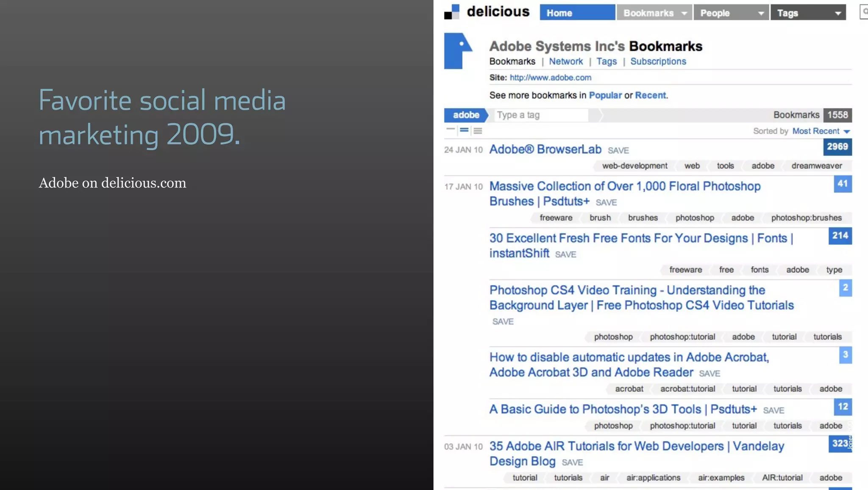Click the fonts tag
This screenshot has width=868, height=490.
[759, 270]
